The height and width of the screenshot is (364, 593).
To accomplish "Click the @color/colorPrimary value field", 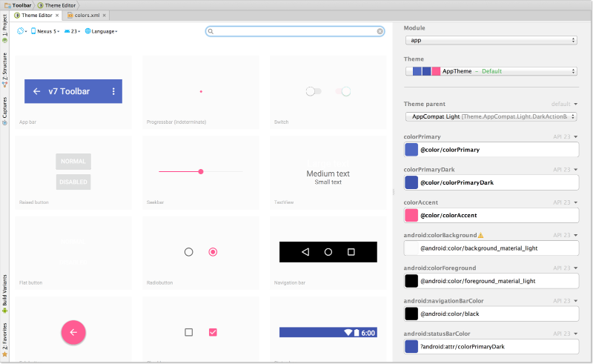I will 491,150.
